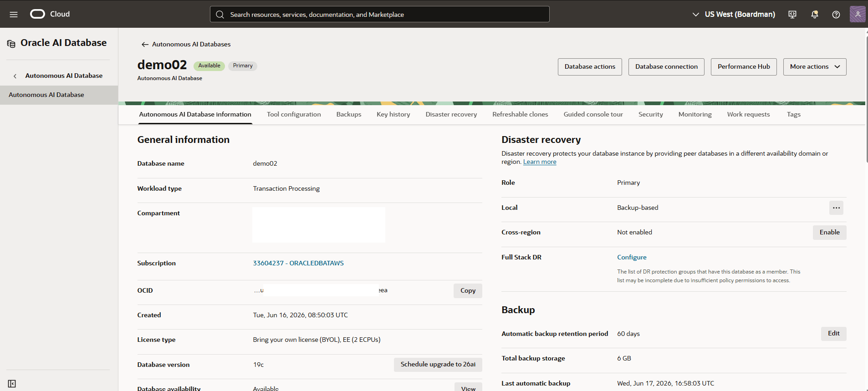This screenshot has height=391, width=868.
Task: Click the Primary role badge
Action: [x=243, y=66]
